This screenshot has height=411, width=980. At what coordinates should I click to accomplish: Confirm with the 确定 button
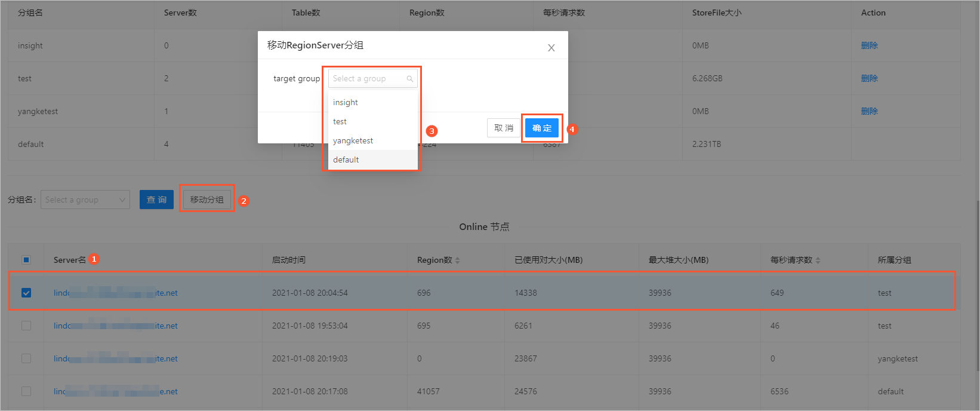point(542,128)
